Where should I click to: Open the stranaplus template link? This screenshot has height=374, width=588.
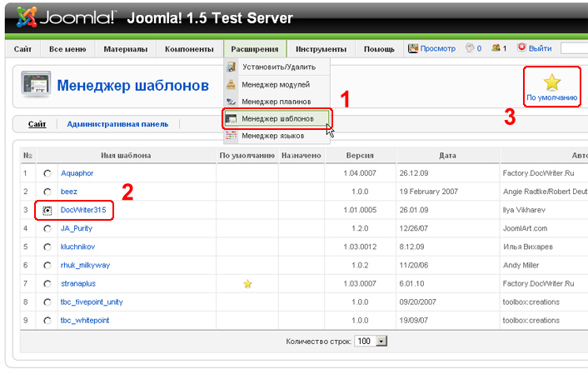coord(78,283)
